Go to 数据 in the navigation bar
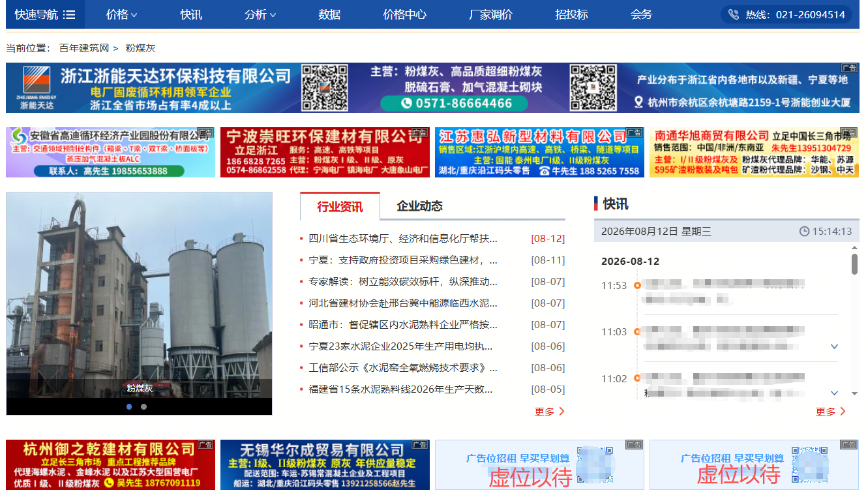This screenshot has height=501, width=868. pyautogui.click(x=329, y=14)
